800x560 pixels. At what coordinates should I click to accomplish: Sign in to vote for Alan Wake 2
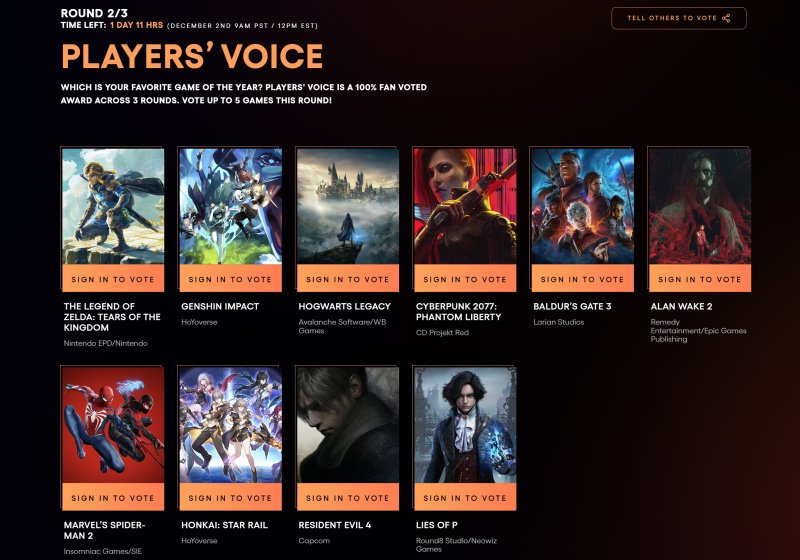(x=699, y=278)
